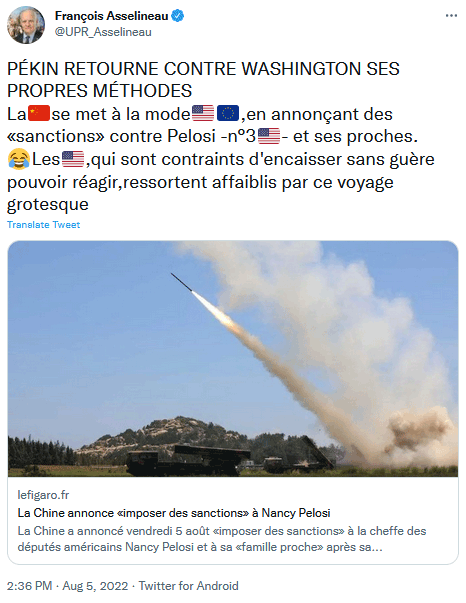Click the Aug 5, 2022 date
This screenshot has height=603, width=466.
pyautogui.click(x=95, y=586)
